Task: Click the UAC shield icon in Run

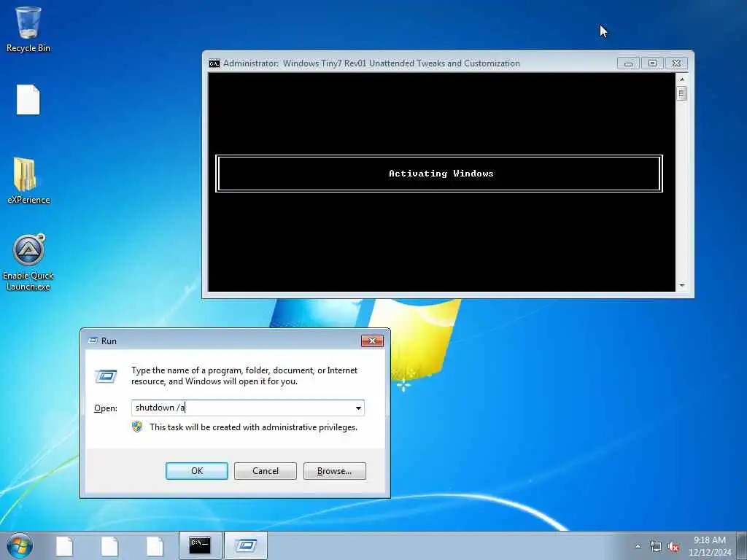Action: point(137,427)
